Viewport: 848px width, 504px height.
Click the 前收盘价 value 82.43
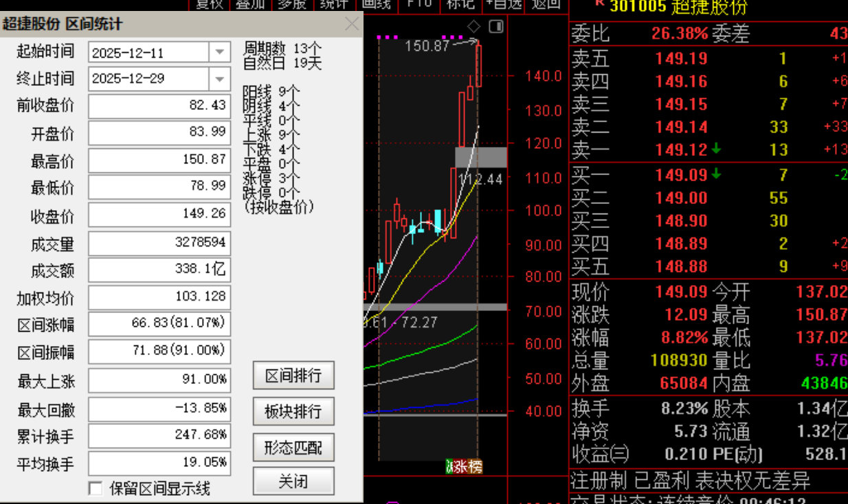(159, 106)
